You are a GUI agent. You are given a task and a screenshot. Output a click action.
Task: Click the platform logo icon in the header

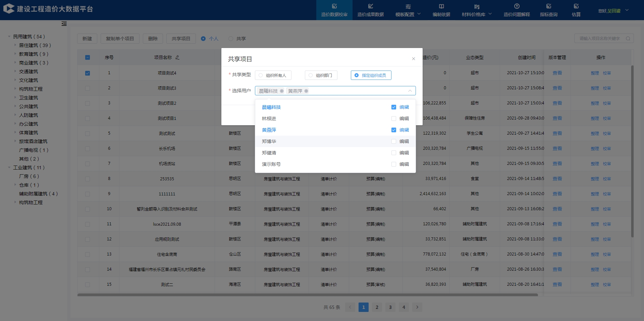coord(9,9)
